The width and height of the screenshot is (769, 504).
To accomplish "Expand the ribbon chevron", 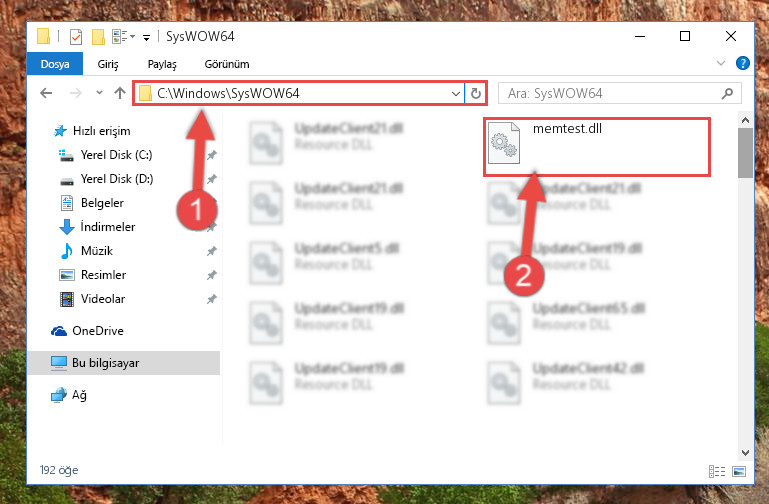I will 720,63.
